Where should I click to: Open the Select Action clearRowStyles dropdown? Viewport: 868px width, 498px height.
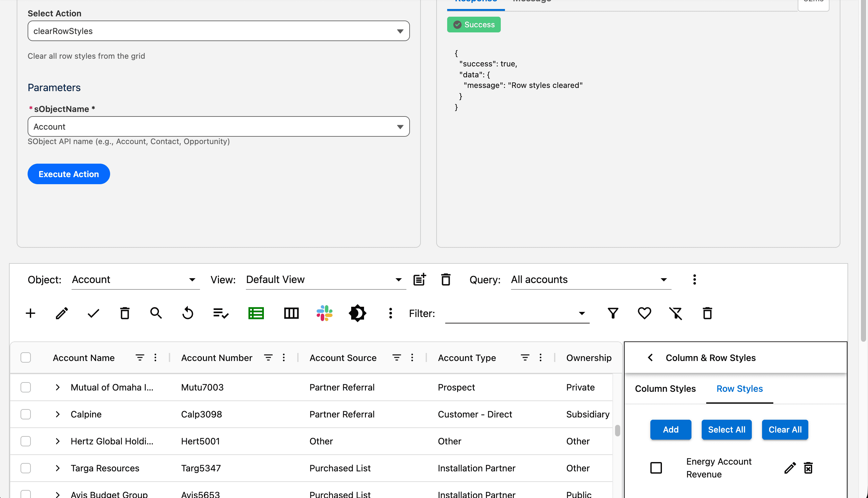[x=218, y=31]
